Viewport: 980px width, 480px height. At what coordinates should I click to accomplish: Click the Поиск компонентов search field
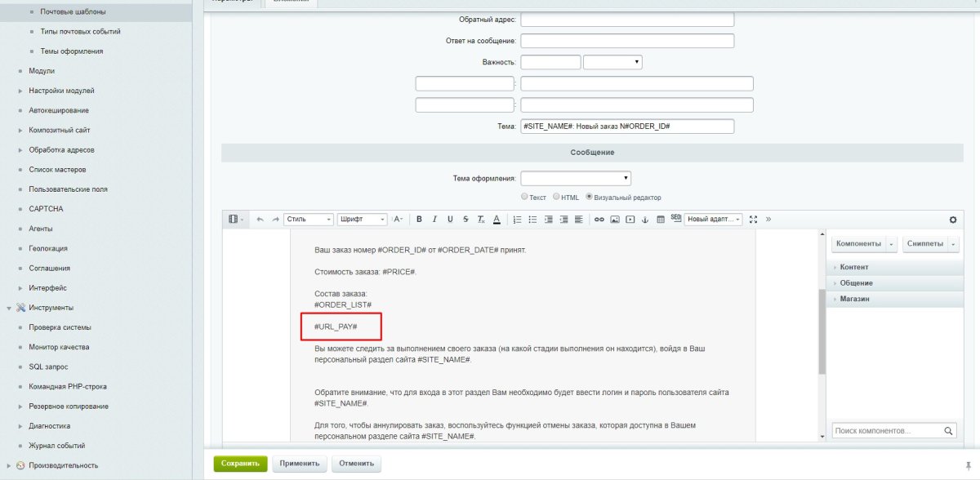click(x=887, y=431)
